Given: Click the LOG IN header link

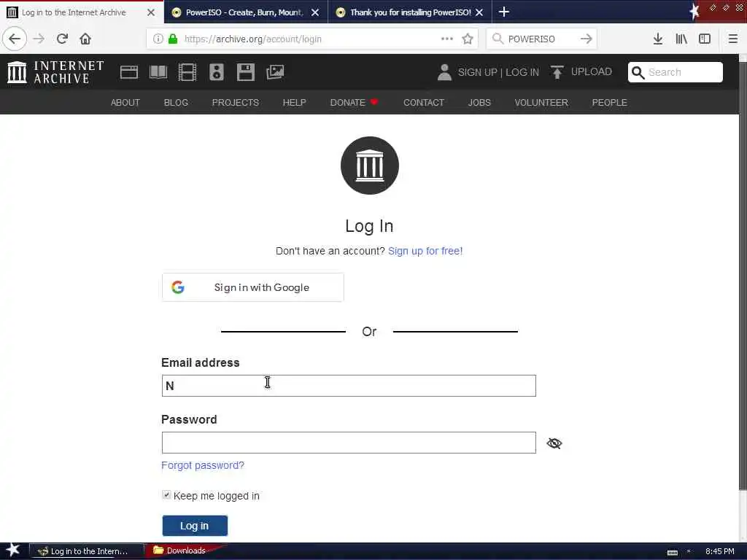Looking at the screenshot, I should click(x=522, y=72).
